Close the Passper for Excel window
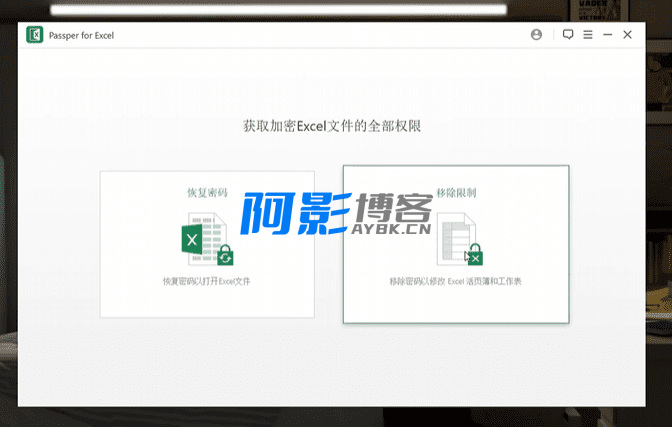This screenshot has height=427, width=672. click(628, 35)
